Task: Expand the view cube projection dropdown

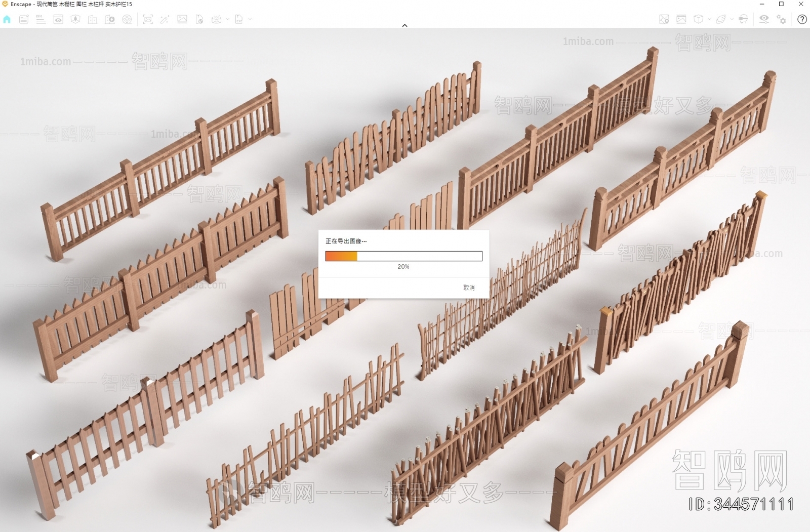Action: pyautogui.click(x=709, y=20)
